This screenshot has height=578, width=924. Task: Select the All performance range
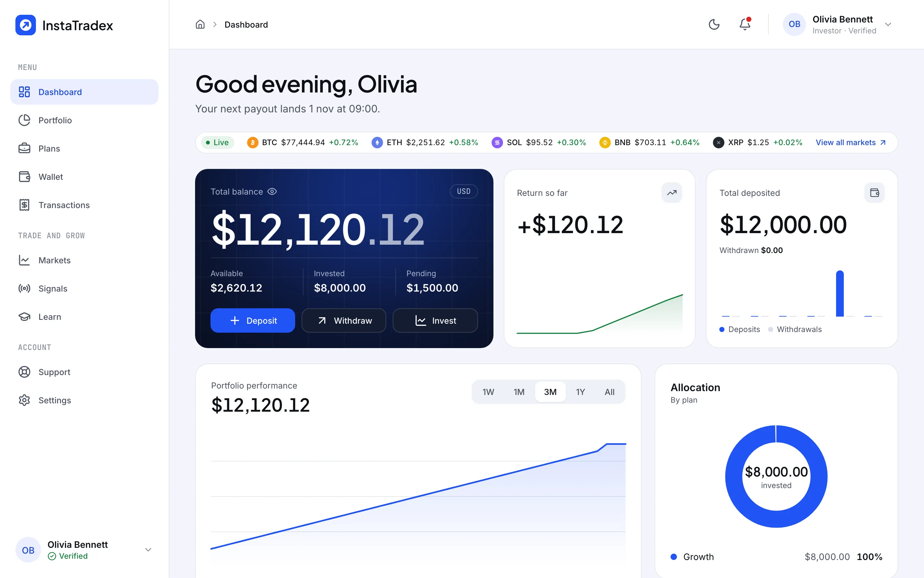tap(610, 392)
